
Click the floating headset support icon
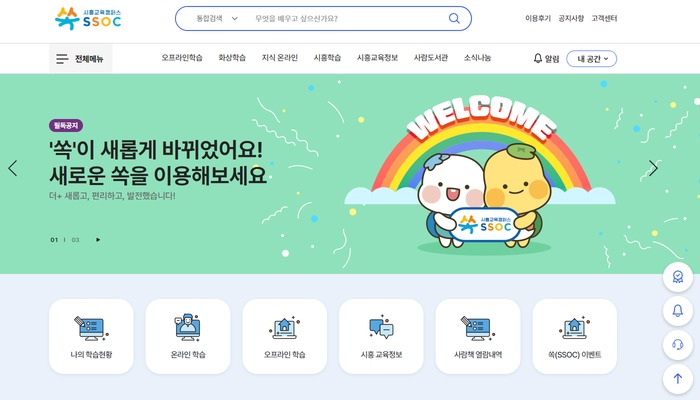(678, 345)
